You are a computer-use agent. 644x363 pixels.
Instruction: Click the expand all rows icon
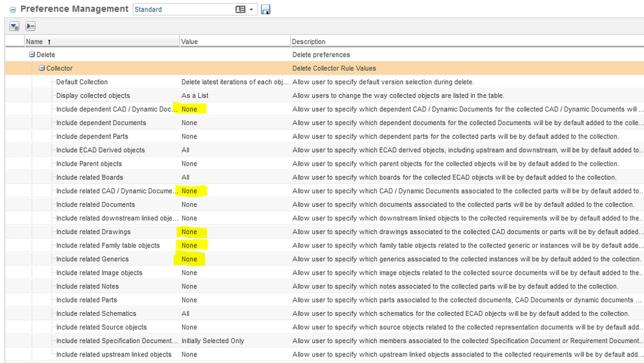[14, 26]
